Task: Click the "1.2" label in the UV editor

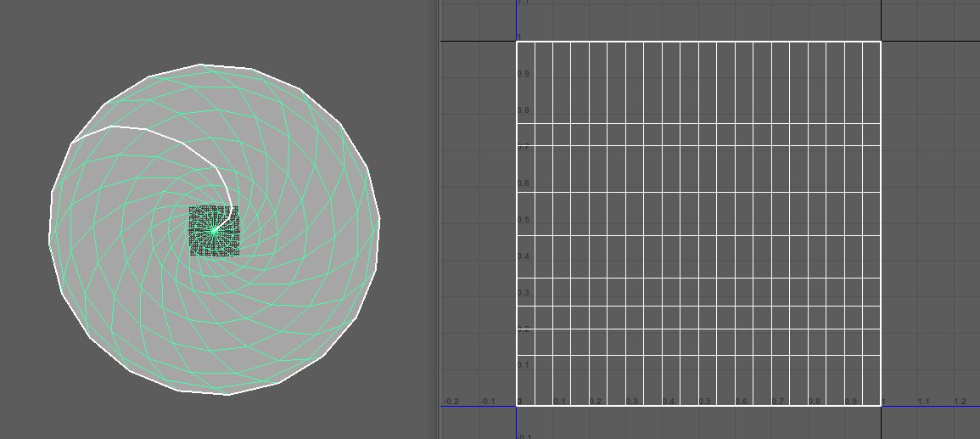Action: pyautogui.click(x=960, y=402)
